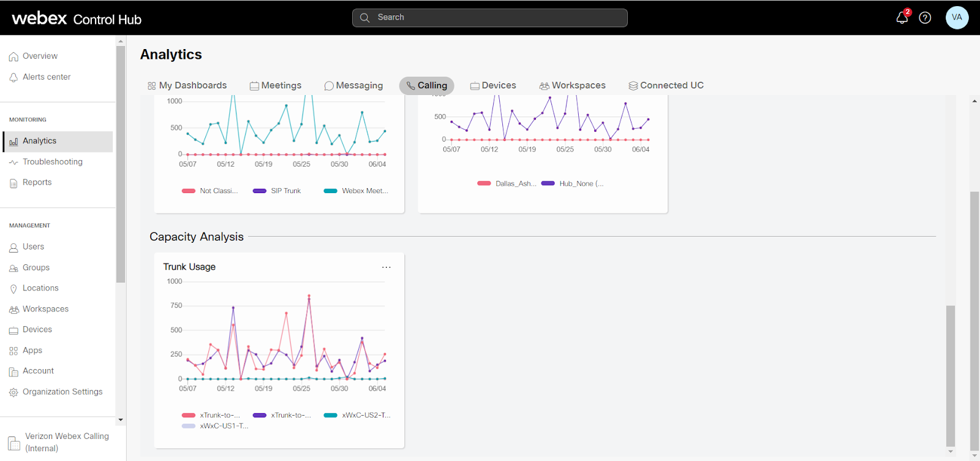Image resolution: width=980 pixels, height=461 pixels.
Task: Toggle purple xTrunk-to legend series
Action: click(x=282, y=415)
